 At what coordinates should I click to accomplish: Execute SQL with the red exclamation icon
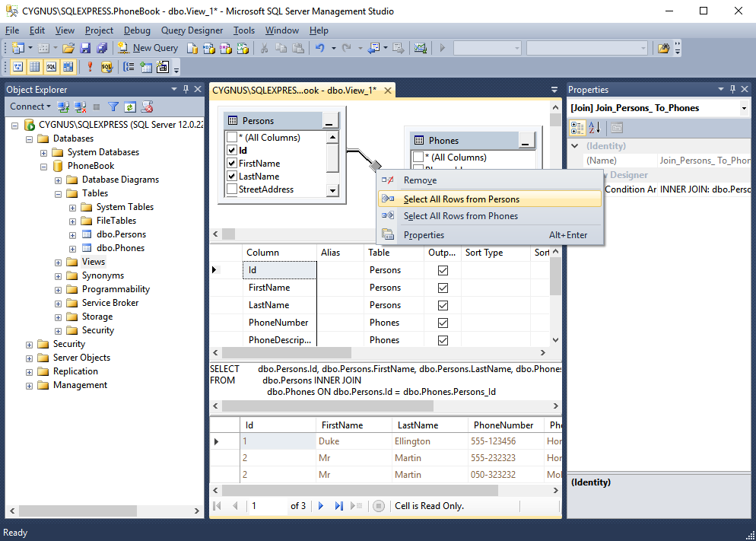pyautogui.click(x=90, y=66)
